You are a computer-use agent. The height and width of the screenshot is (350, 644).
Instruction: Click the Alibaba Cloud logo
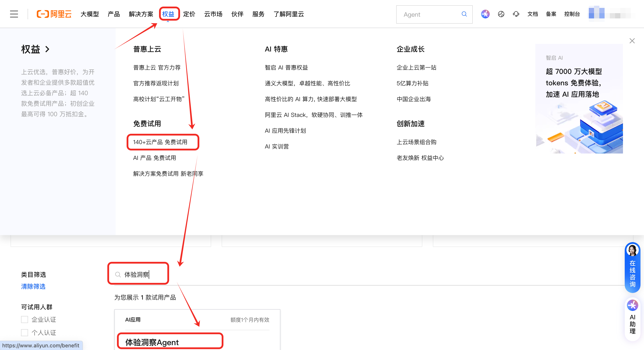coord(54,14)
